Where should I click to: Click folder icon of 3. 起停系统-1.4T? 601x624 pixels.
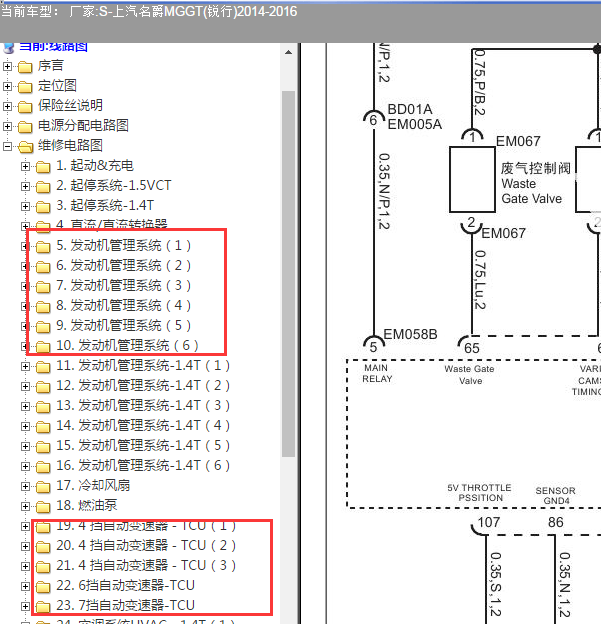click(x=43, y=207)
